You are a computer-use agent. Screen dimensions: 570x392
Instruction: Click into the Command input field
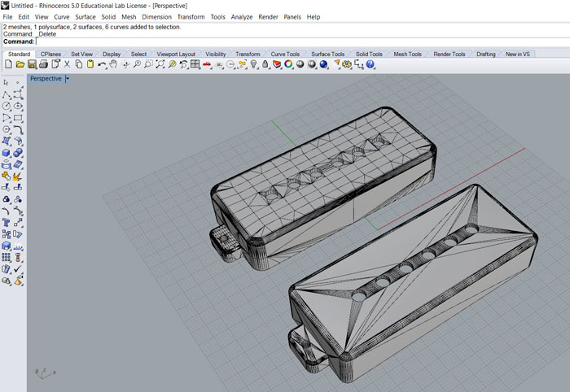point(302,41)
